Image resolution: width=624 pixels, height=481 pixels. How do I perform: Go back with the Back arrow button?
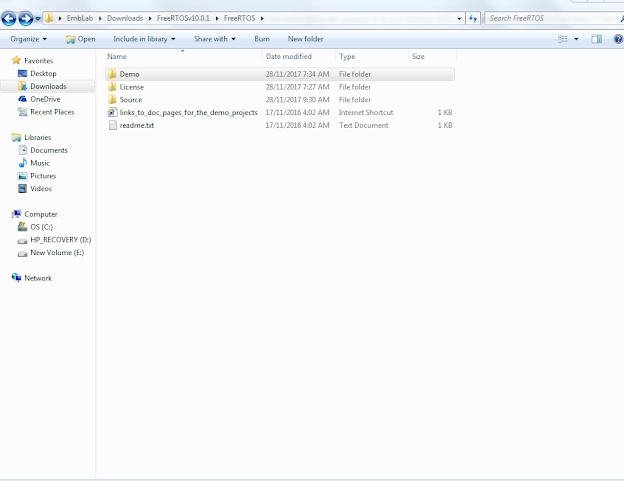[x=9, y=18]
